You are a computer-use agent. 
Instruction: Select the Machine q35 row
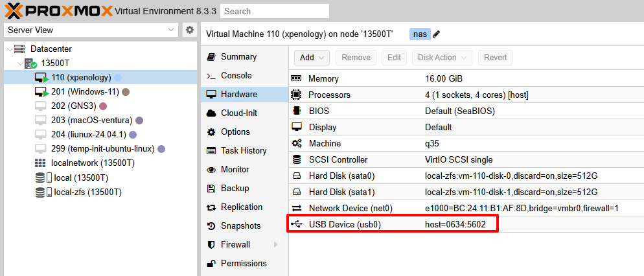point(466,143)
